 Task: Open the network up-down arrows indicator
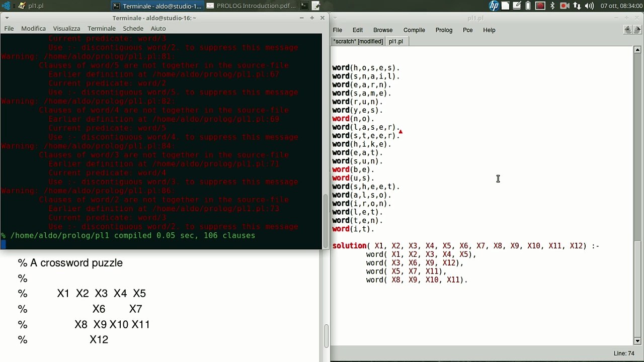pos(578,6)
